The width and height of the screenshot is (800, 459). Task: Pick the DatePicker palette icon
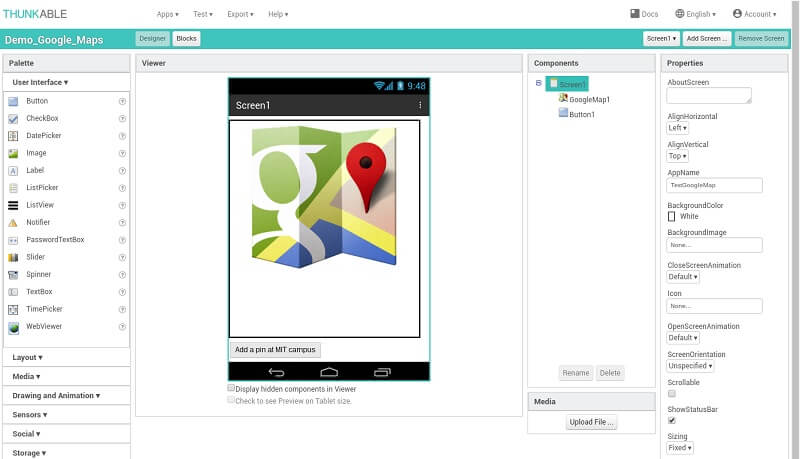coord(13,136)
